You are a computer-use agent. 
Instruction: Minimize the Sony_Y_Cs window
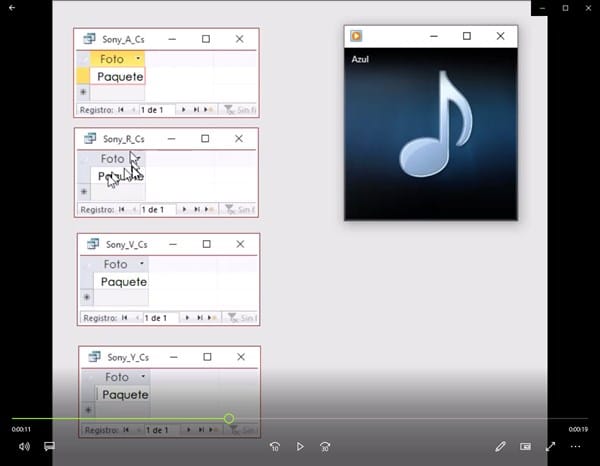(174, 357)
